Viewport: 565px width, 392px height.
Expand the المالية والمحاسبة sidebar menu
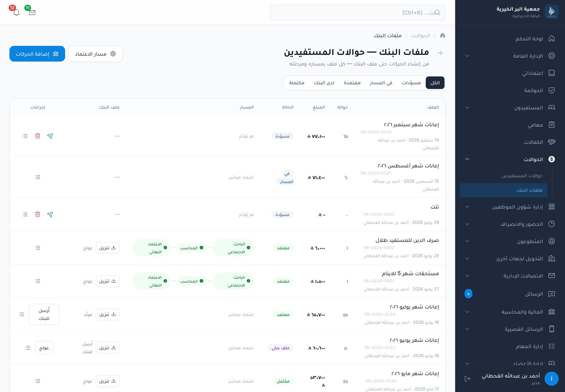[508, 312]
